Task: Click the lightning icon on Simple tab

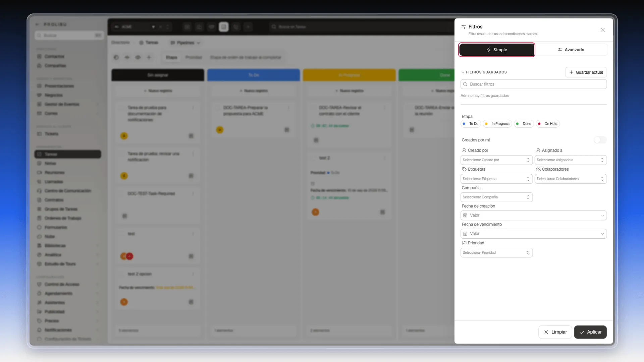Action: [x=489, y=50]
